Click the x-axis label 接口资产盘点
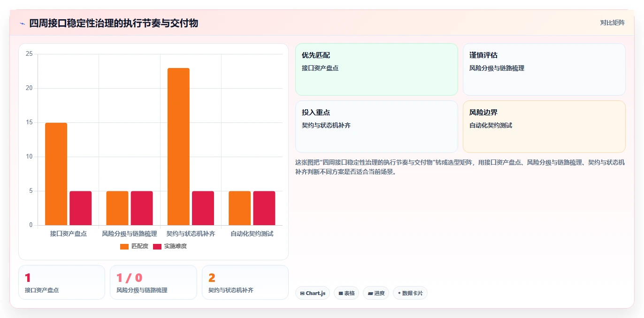 coord(69,234)
